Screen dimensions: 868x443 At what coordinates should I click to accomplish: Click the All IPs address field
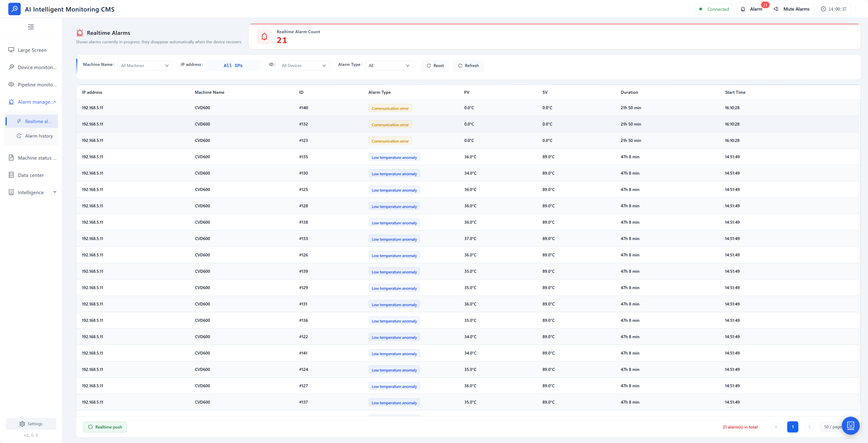click(x=233, y=65)
